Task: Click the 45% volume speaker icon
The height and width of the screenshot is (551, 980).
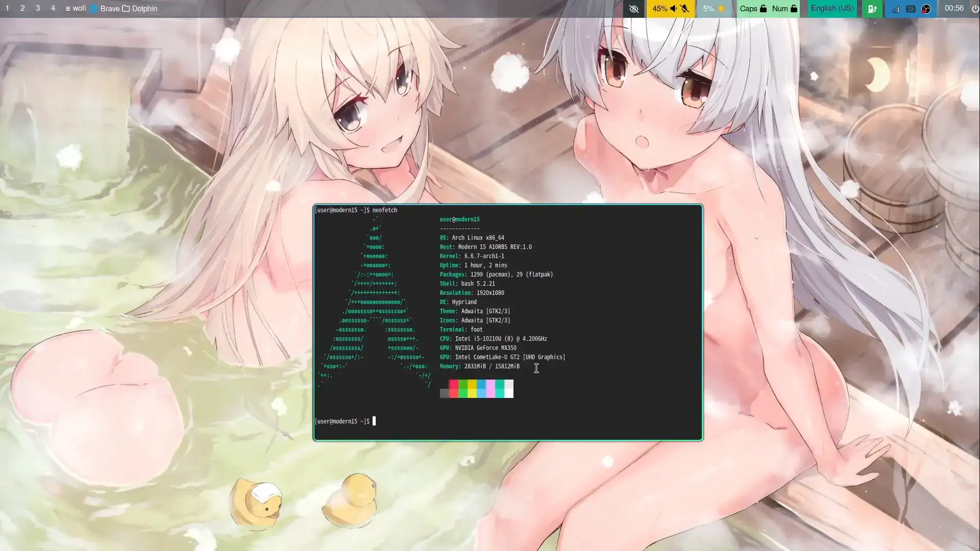Action: pos(674,8)
